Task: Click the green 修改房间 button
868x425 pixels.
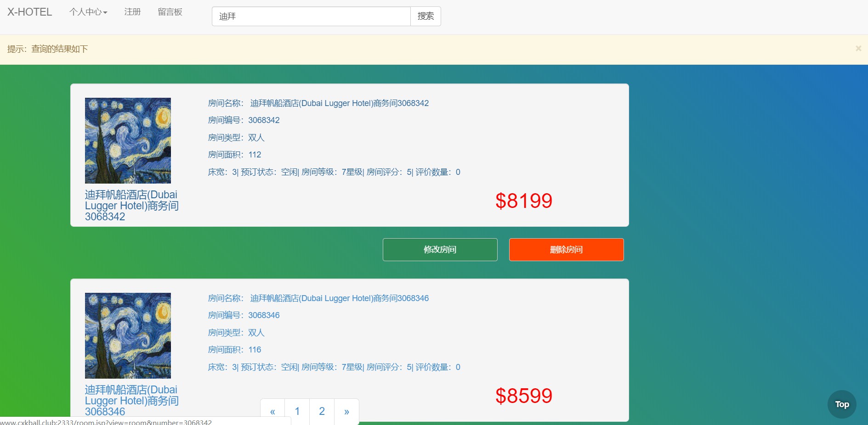Action: pos(440,250)
